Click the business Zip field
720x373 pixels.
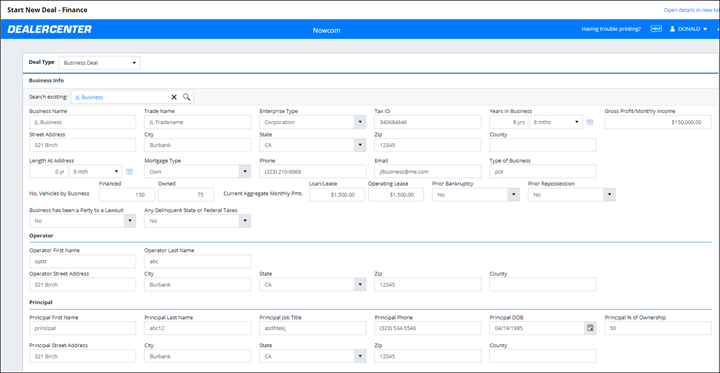point(428,145)
